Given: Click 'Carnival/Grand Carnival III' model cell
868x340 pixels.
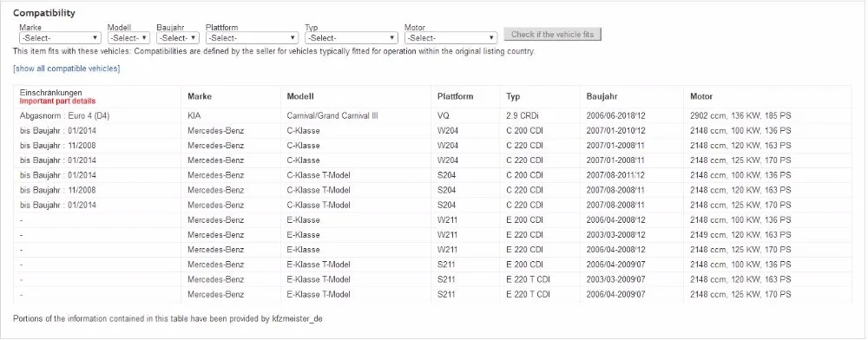Looking at the screenshot, I should 332,116.
